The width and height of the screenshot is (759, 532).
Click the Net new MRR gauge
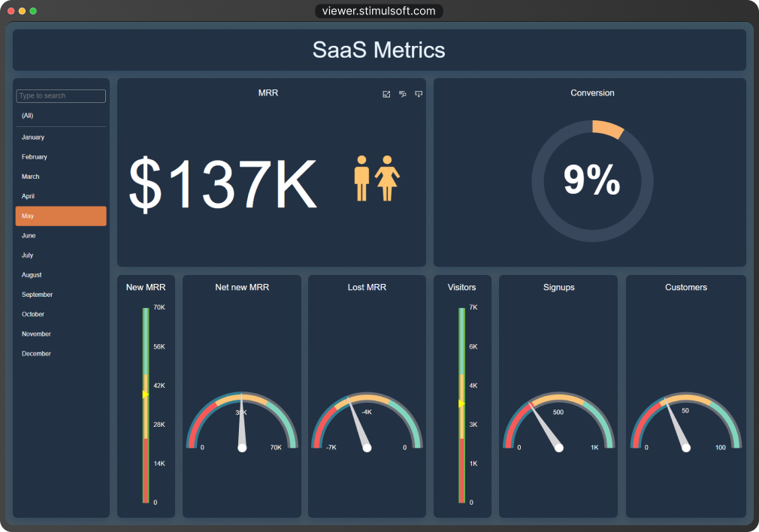[242, 425]
